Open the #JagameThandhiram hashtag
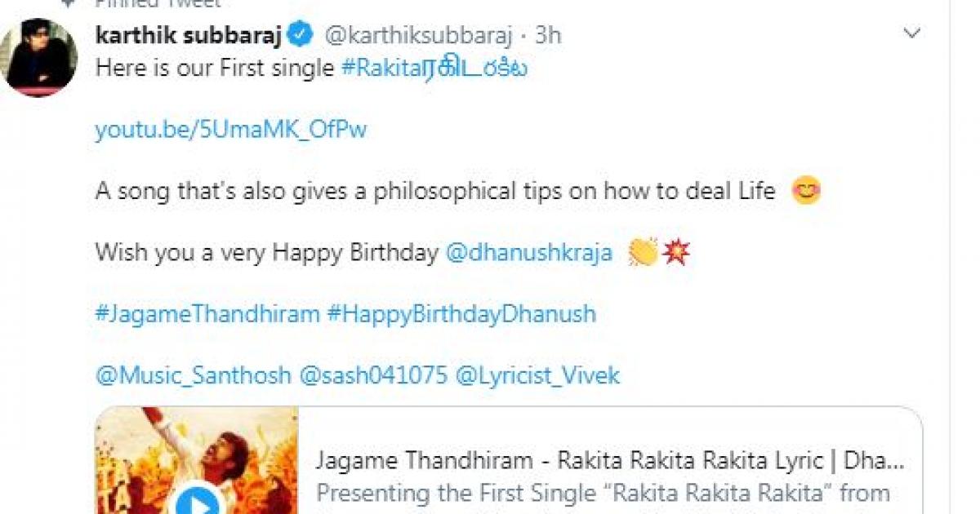980x514 pixels. (207, 314)
